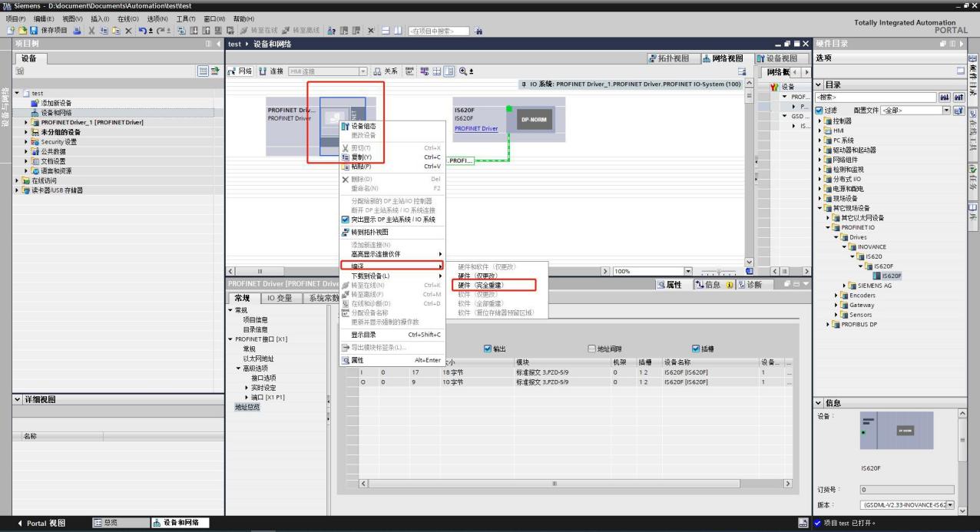
Task: Click the Split editor vertically icon
Action: click(399, 30)
